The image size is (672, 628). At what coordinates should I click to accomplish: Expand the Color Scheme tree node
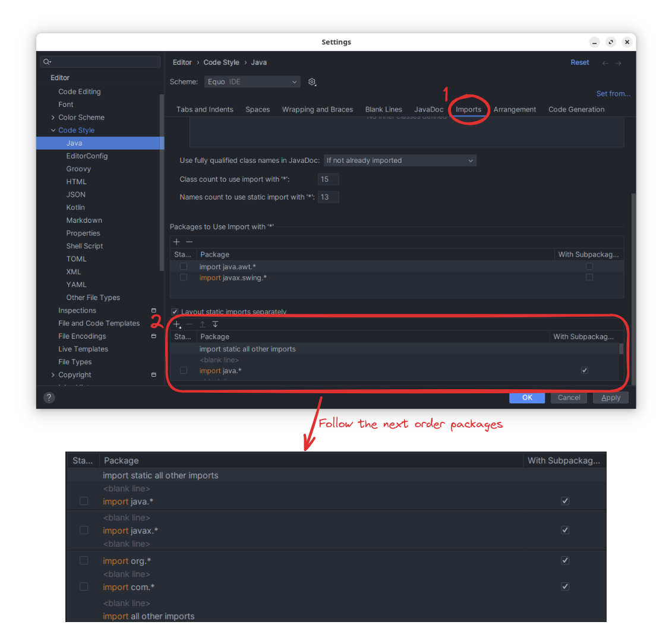coord(53,118)
